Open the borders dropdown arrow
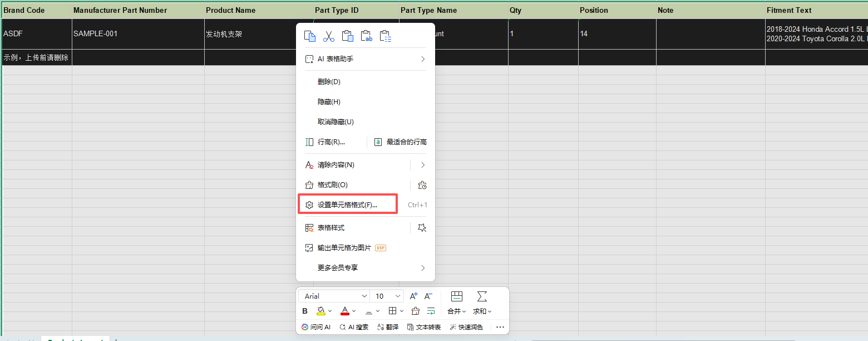 coord(401,311)
